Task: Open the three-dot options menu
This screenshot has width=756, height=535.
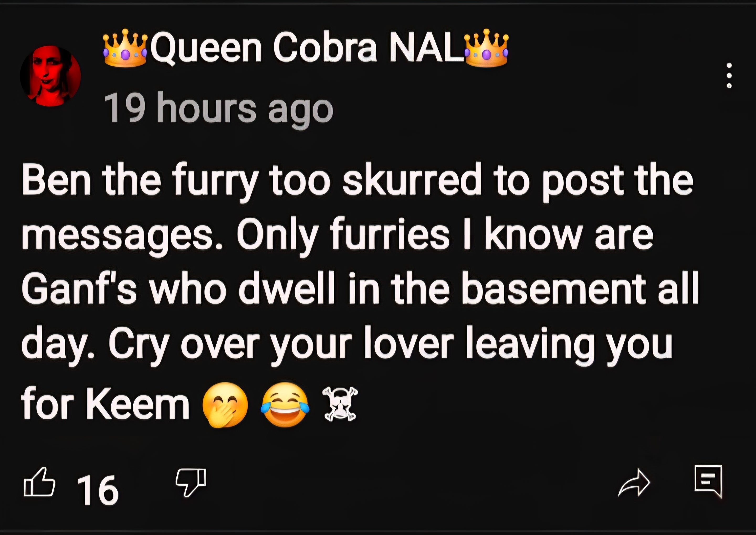Action: click(x=729, y=76)
